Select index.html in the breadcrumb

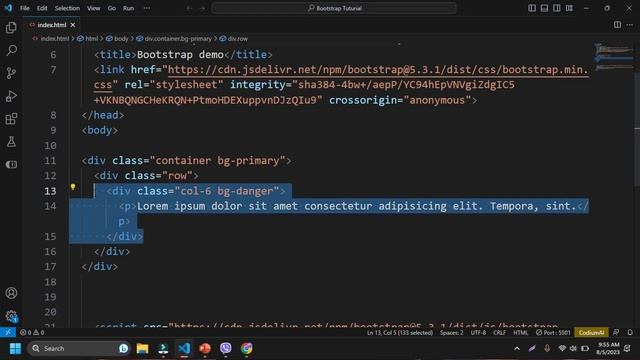click(55, 39)
